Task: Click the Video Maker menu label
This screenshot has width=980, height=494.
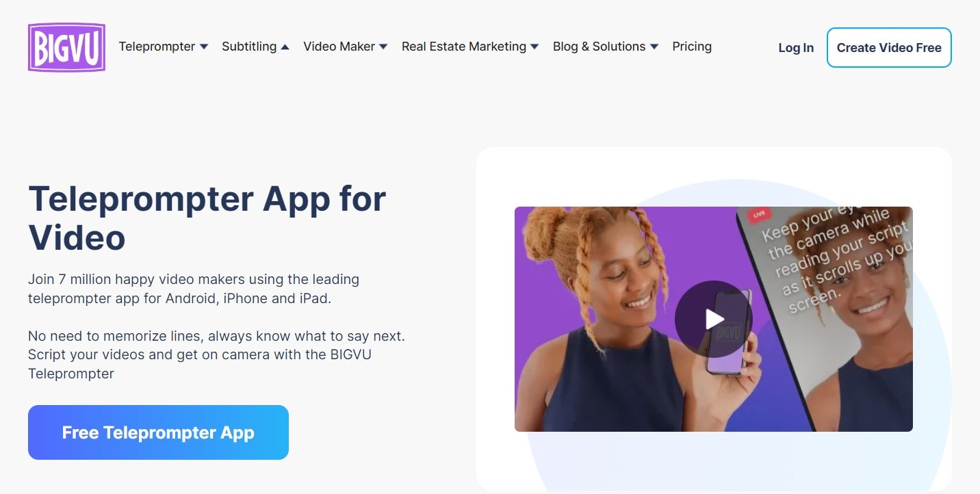Action: point(339,47)
